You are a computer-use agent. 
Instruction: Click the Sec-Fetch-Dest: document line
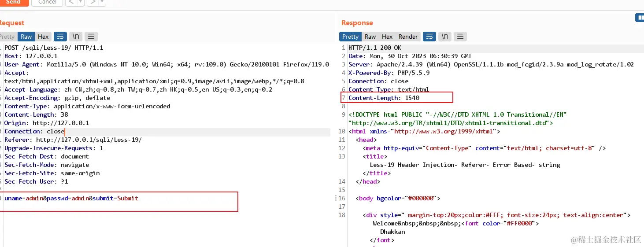click(47, 156)
